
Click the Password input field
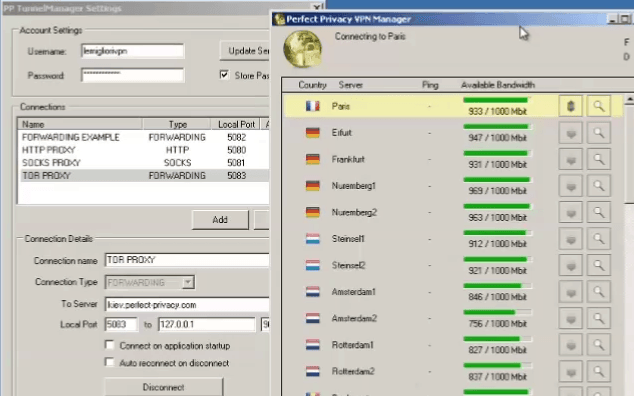coord(133,75)
